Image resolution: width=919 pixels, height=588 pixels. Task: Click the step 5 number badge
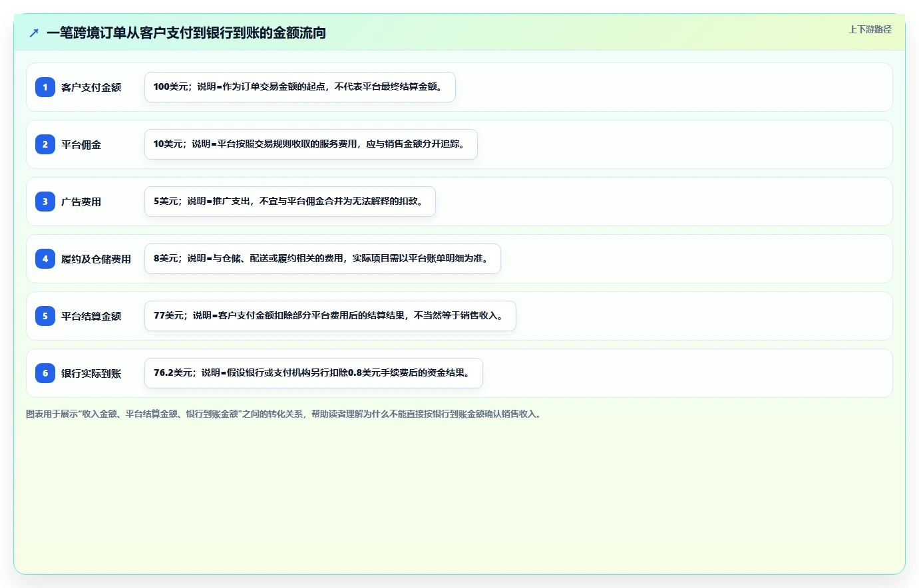(x=45, y=316)
